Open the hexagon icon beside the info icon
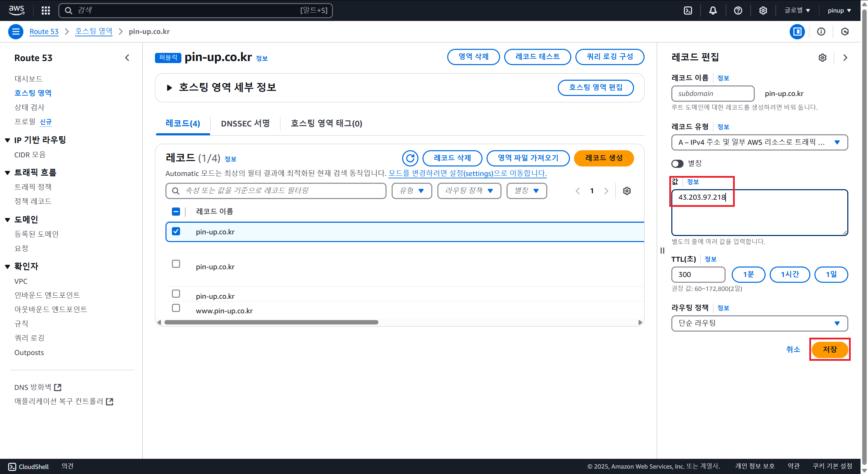The image size is (868, 474). [x=845, y=32]
